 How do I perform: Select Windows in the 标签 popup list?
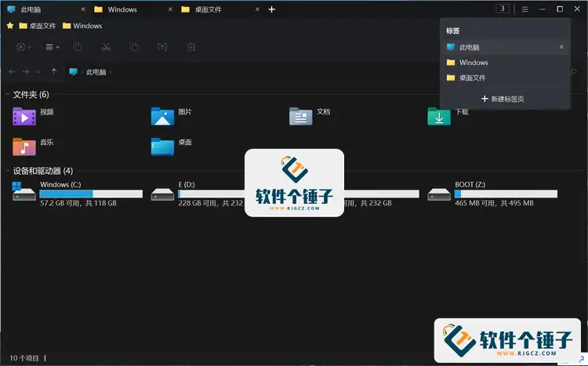click(x=505, y=63)
